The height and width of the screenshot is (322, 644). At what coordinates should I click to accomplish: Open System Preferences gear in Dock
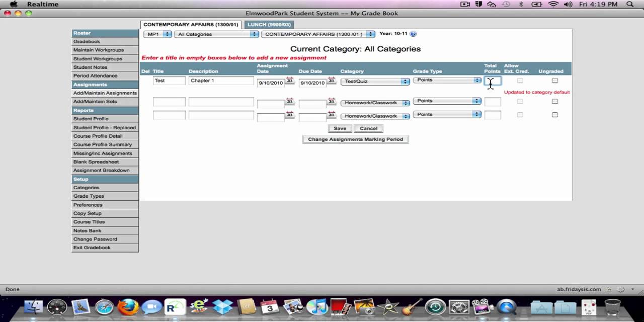[459, 306]
